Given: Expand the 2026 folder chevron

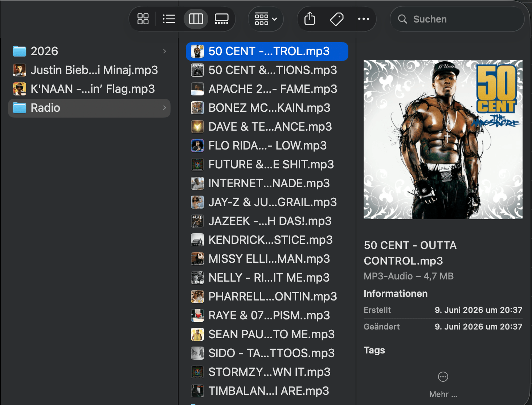Looking at the screenshot, I should click(x=164, y=51).
